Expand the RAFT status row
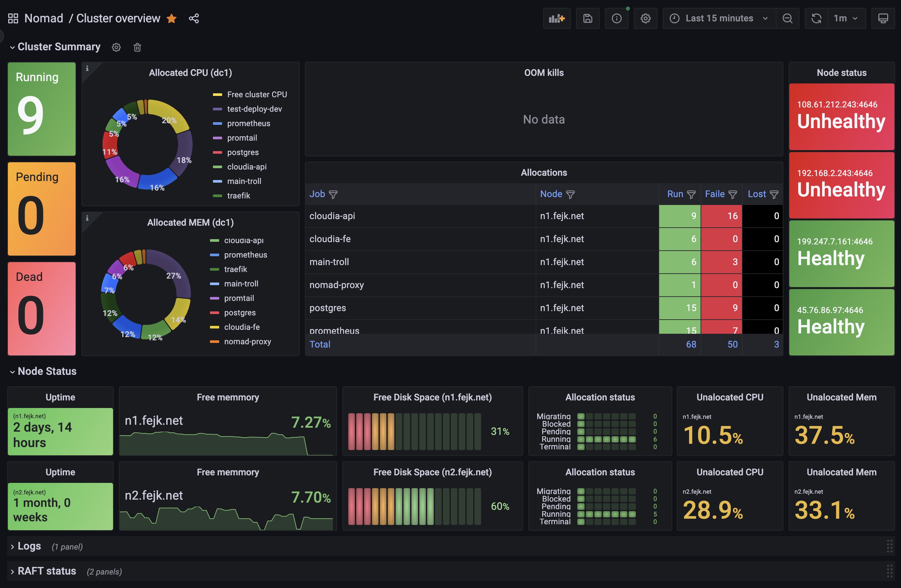901x588 pixels. (47, 571)
